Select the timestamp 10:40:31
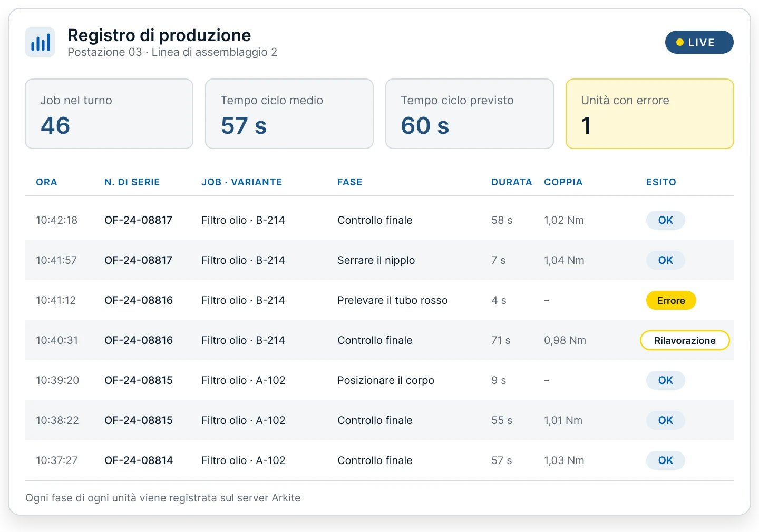This screenshot has height=532, width=759. click(x=57, y=340)
